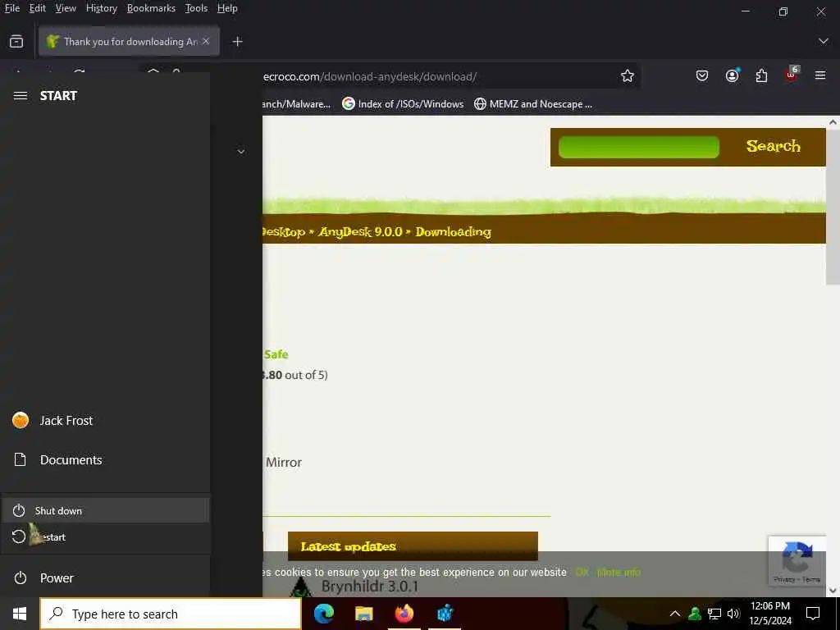Open the network tray icon
This screenshot has width=840, height=630.
click(714, 614)
